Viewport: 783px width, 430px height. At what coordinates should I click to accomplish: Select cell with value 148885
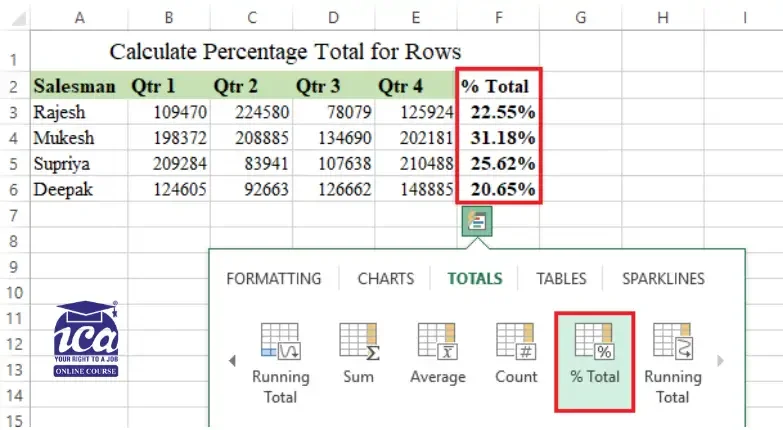(415, 190)
